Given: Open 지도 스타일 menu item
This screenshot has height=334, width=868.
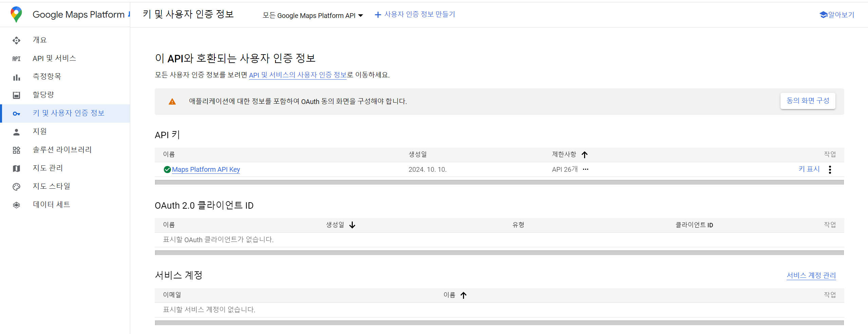Looking at the screenshot, I should (x=52, y=186).
